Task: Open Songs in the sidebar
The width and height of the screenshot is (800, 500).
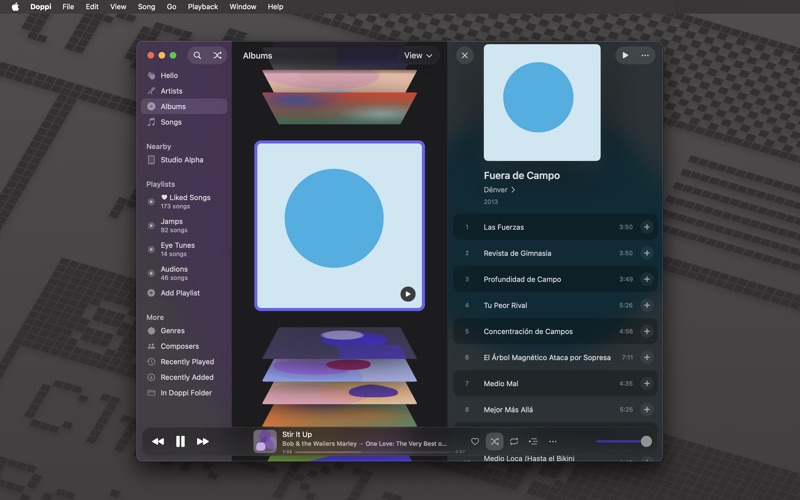Action: pyautogui.click(x=184, y=122)
